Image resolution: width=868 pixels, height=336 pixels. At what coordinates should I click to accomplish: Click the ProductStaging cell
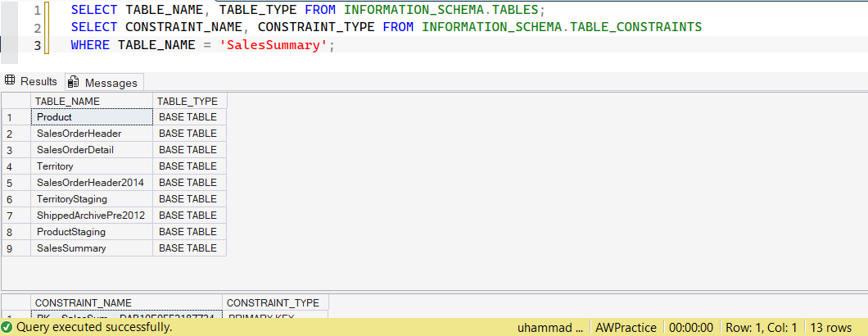click(92, 231)
